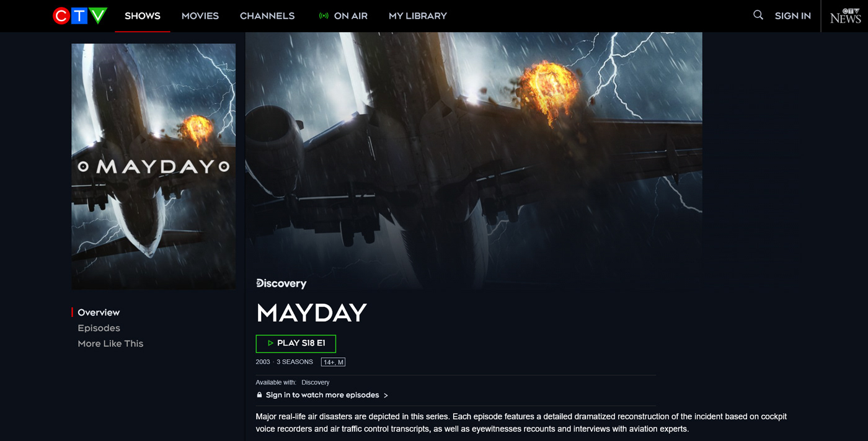Click the Discovery channel logo
Image resolution: width=868 pixels, height=441 pixels.
pos(281,283)
